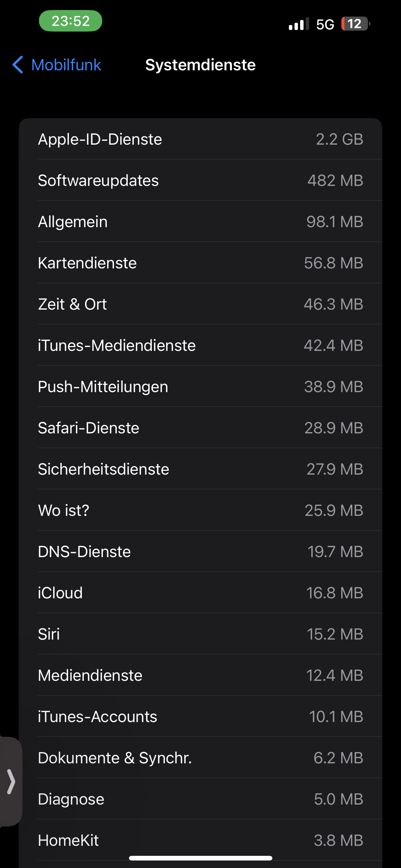The height and width of the screenshot is (868, 401).
Task: Select the Apple-ID-Dienste row
Action: point(200,139)
